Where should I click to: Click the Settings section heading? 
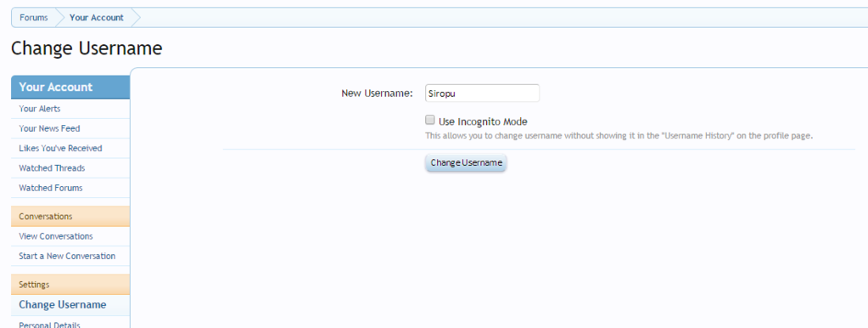click(70, 285)
